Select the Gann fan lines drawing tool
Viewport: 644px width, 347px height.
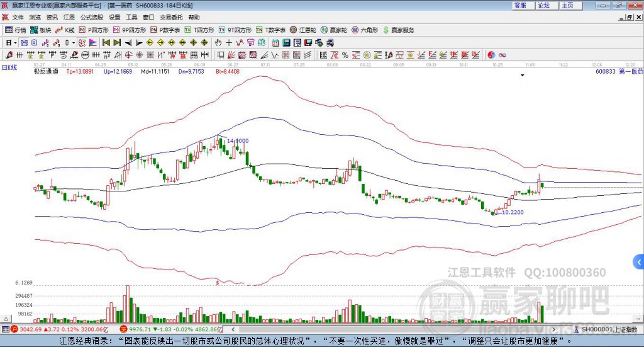[231, 55]
